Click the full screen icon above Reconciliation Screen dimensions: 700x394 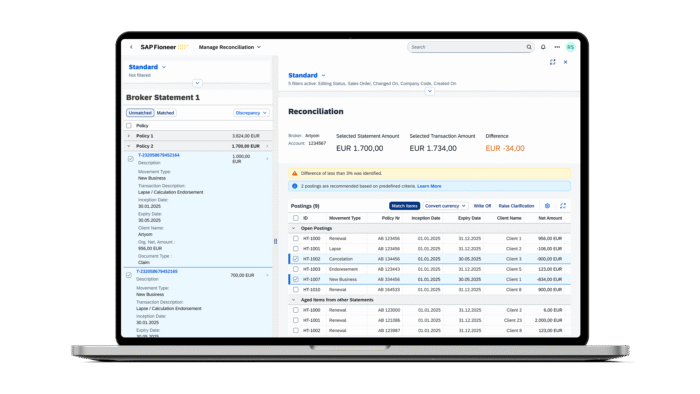[552, 62]
